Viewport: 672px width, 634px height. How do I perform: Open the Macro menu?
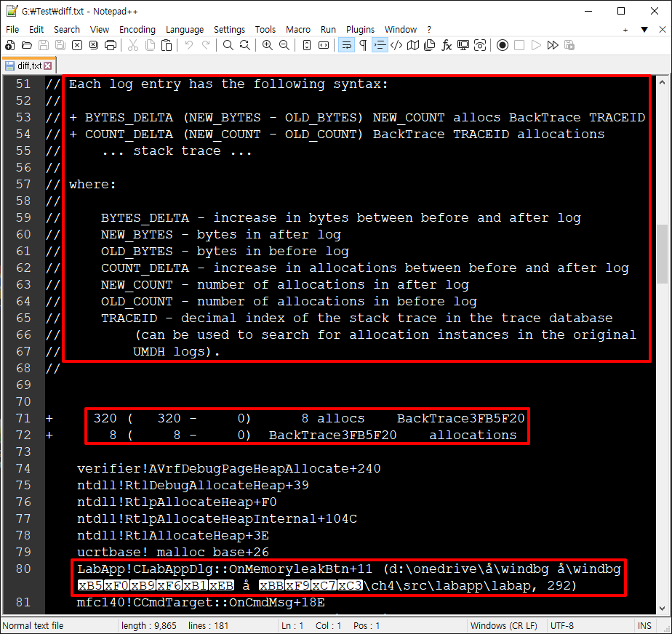(x=298, y=29)
